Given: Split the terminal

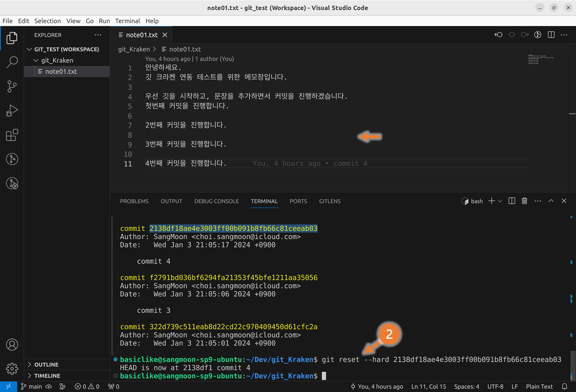Looking at the screenshot, I should 512,201.
